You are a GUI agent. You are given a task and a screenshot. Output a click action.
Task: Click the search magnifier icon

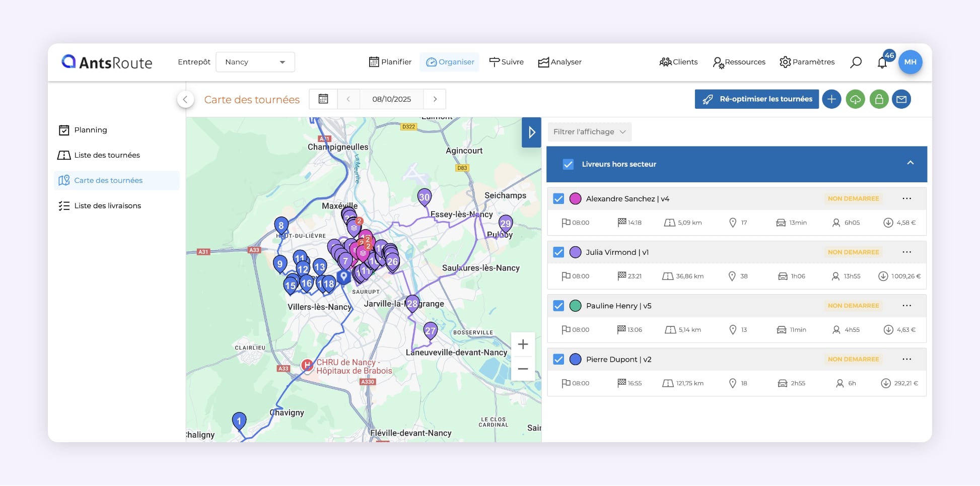click(856, 62)
